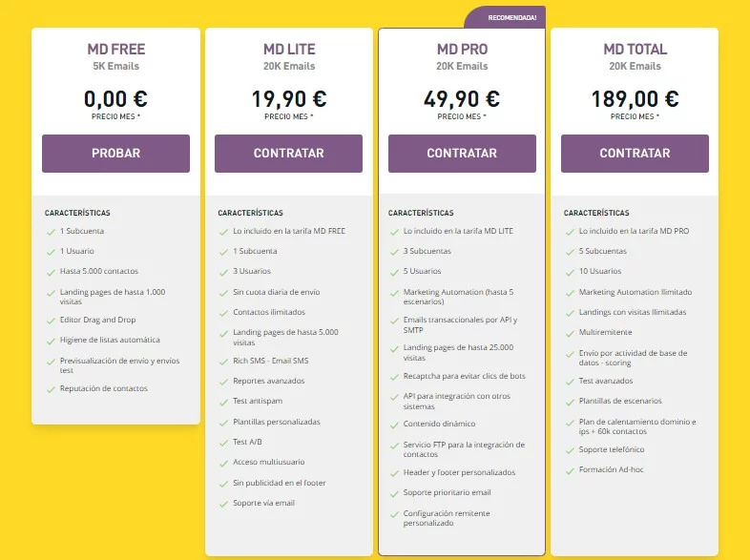Click checkmark beside Test A/B
This screenshot has width=750, height=560.
(223, 443)
